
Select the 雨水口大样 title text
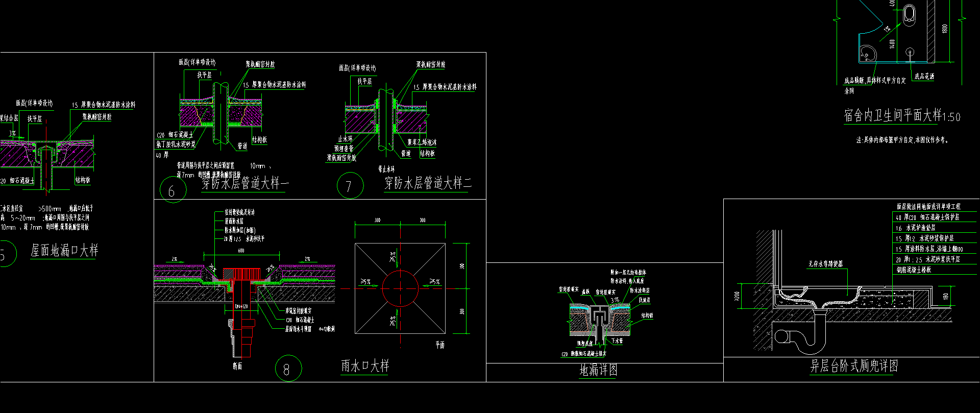(x=365, y=366)
